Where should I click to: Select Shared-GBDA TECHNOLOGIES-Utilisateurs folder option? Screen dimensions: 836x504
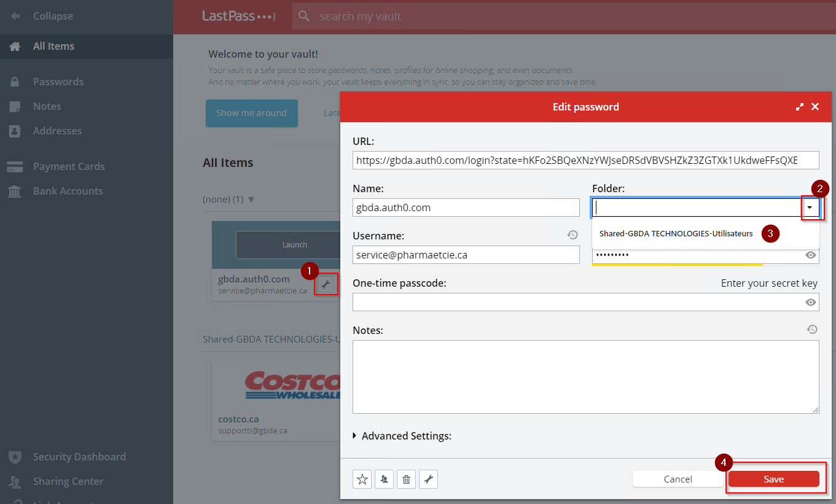tap(676, 233)
